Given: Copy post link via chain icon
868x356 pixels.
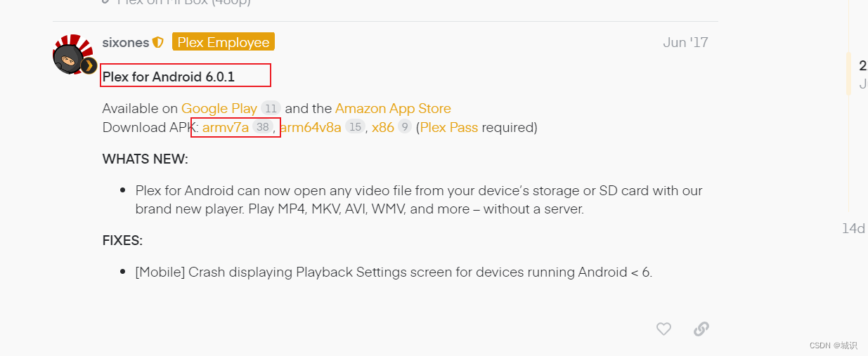Looking at the screenshot, I should point(701,329).
